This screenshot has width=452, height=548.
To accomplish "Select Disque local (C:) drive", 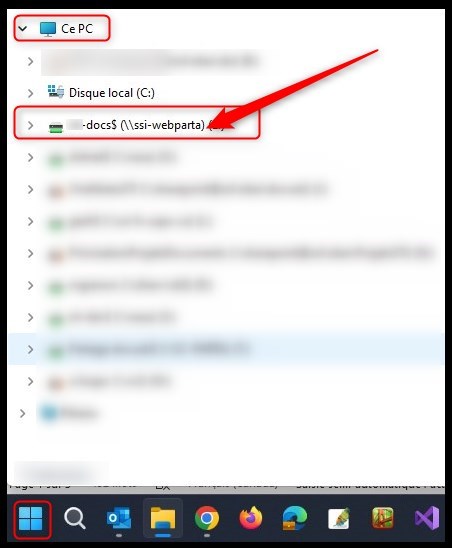I will [x=101, y=93].
